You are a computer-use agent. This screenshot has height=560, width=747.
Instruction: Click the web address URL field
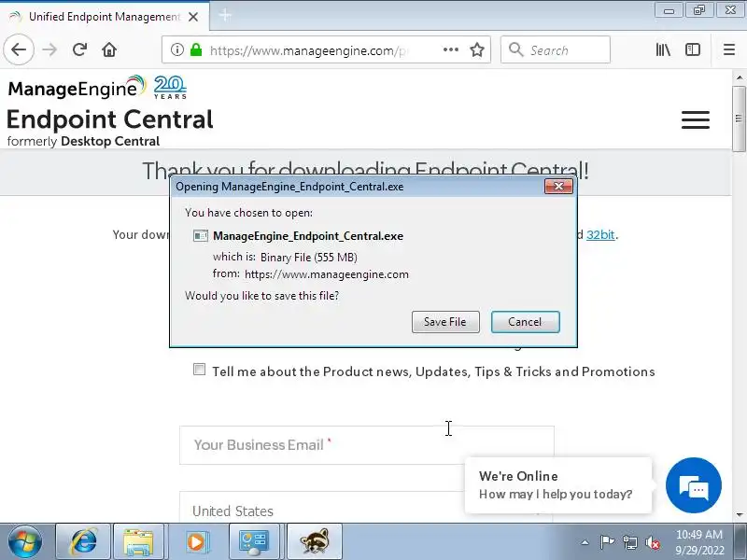pos(310,50)
